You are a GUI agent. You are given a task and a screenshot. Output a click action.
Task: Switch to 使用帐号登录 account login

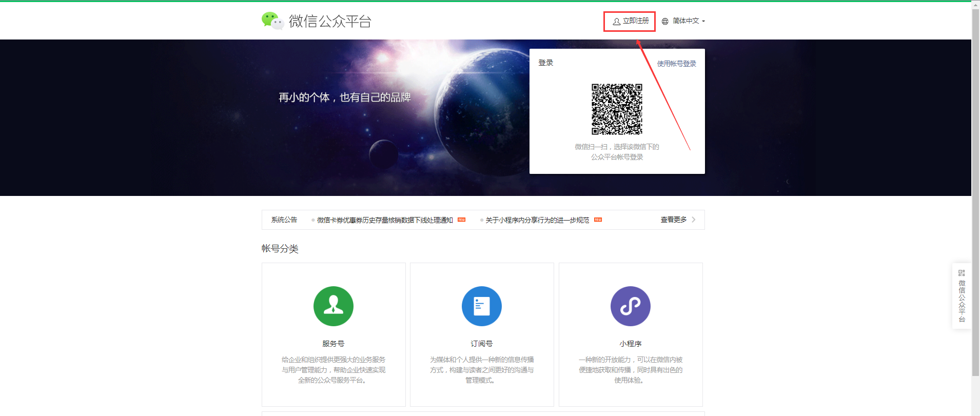pos(676,64)
